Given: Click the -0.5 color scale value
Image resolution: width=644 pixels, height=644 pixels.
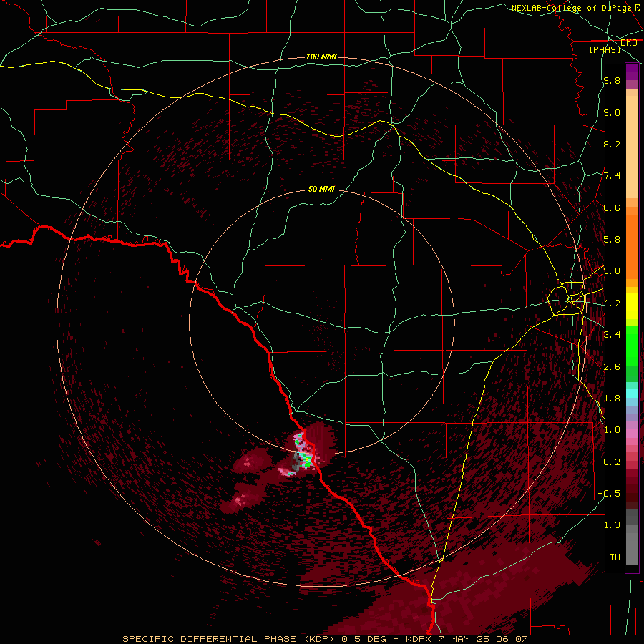Looking at the screenshot, I should pos(609,494).
